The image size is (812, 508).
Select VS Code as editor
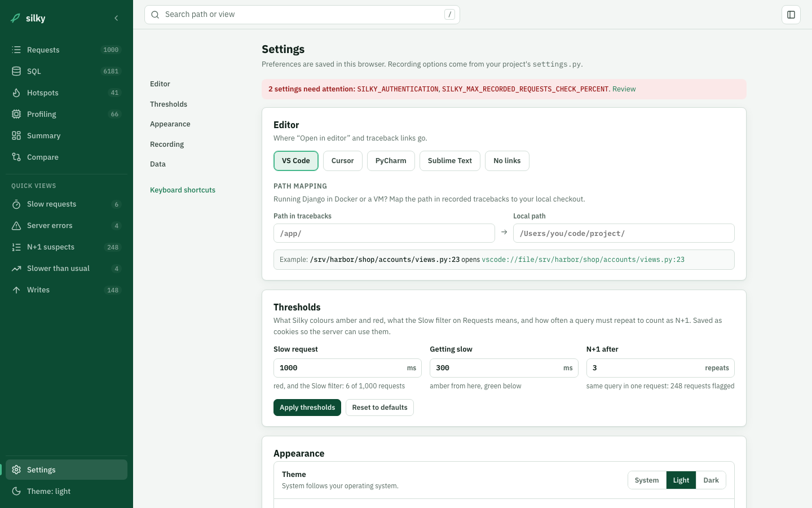coord(296,161)
